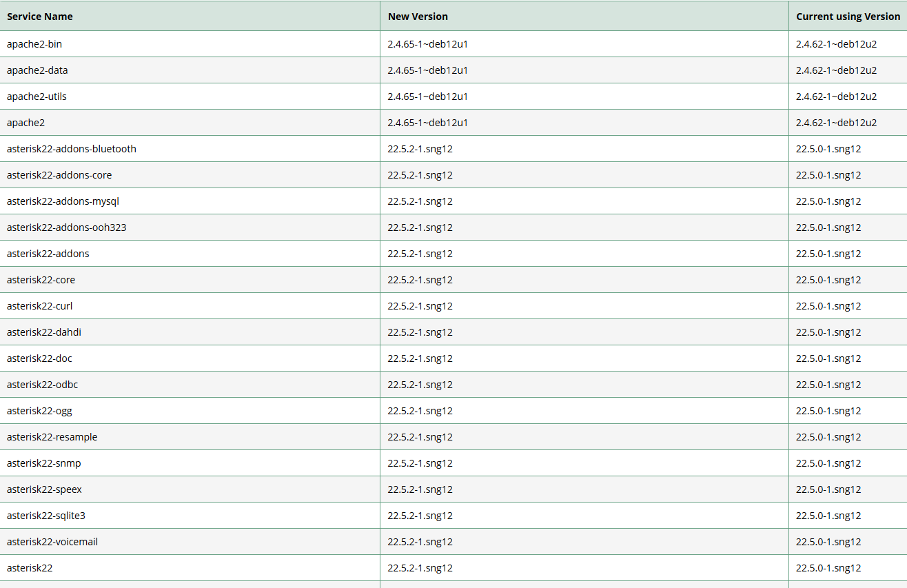Click the new version of apache2-bin
907x588 pixels.
428,44
